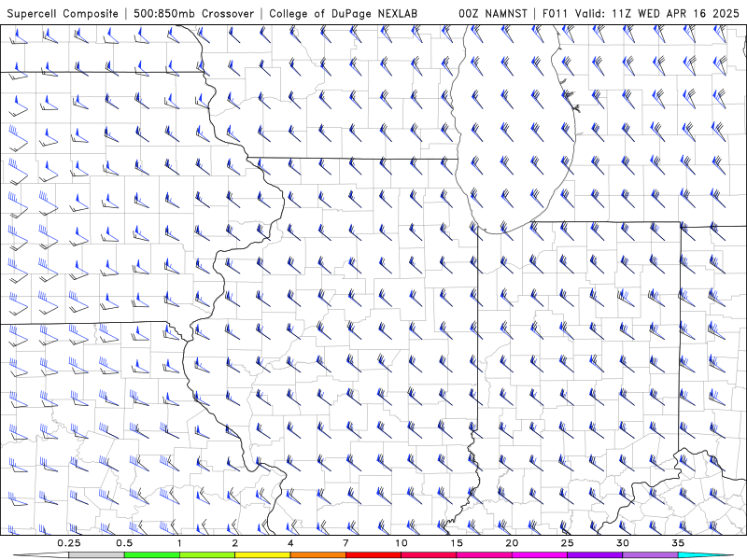Click the lavender 30–35 color bar segment
The width and height of the screenshot is (747, 560).
pyautogui.click(x=650, y=555)
